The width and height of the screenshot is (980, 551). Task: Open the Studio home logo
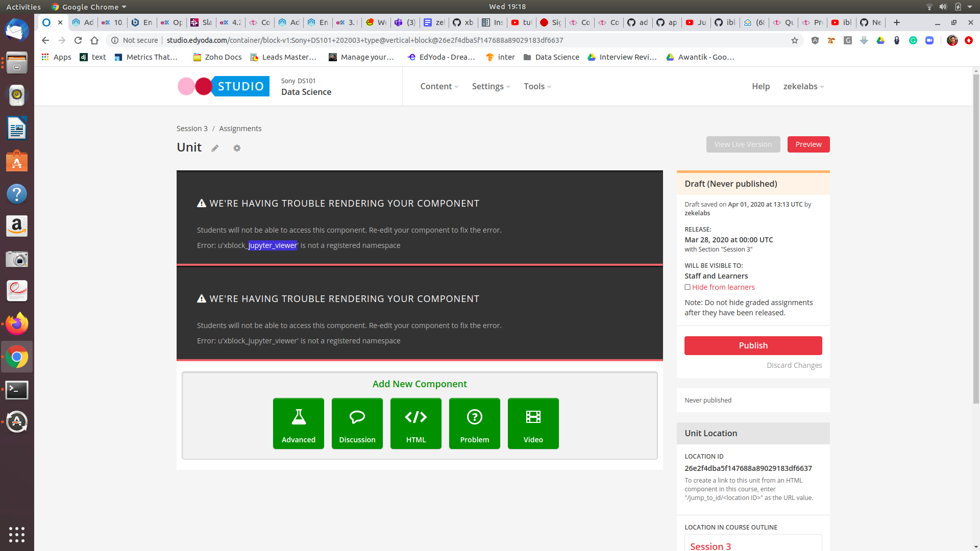tap(223, 86)
